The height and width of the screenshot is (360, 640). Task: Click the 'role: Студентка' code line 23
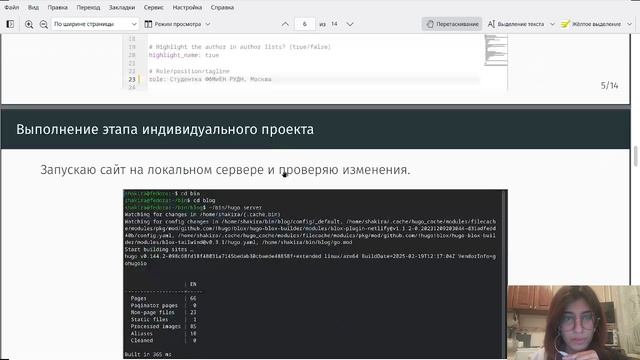tap(210, 79)
